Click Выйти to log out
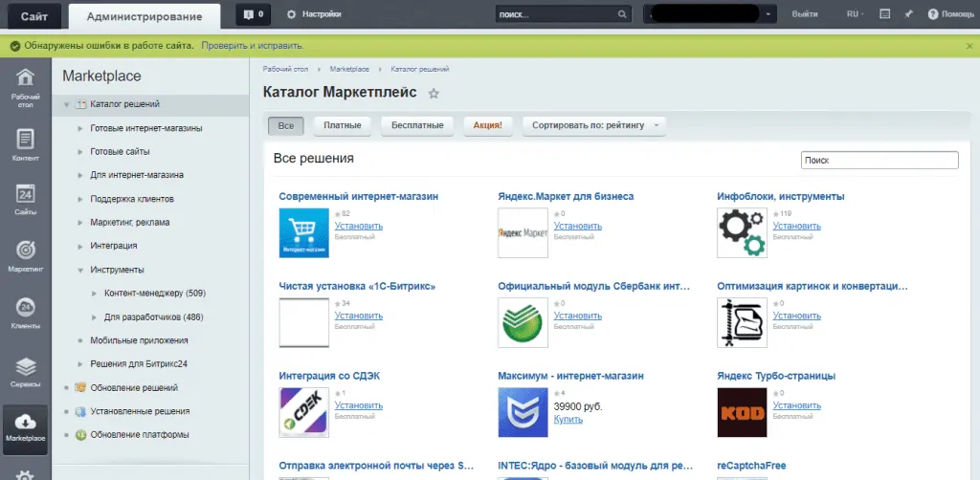This screenshot has height=480, width=980. (x=804, y=13)
